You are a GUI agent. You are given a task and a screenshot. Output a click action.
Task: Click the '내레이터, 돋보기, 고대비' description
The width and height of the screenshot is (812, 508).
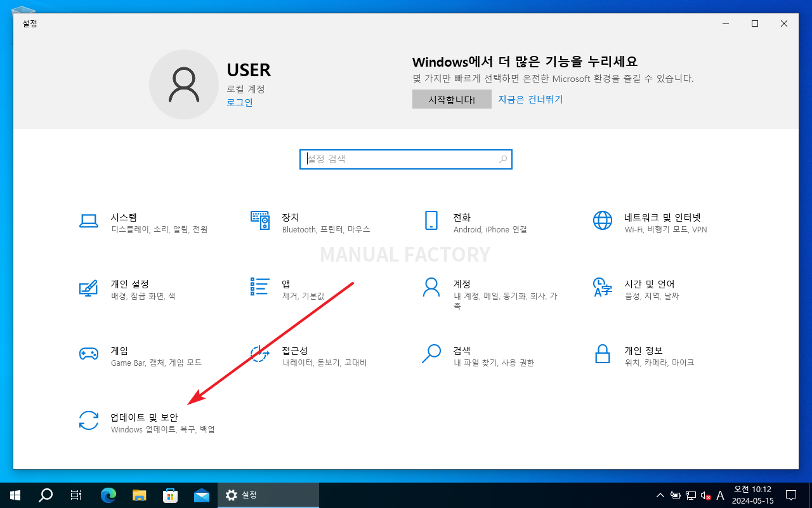324,363
